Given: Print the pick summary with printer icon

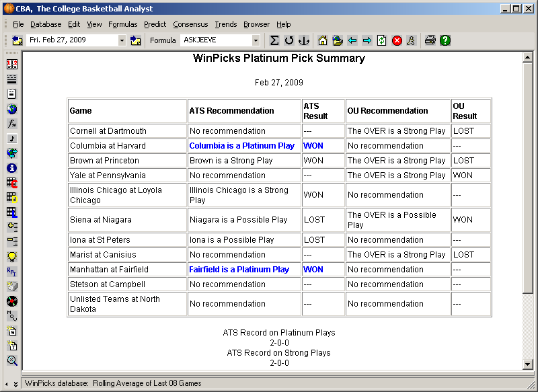Looking at the screenshot, I should (430, 40).
